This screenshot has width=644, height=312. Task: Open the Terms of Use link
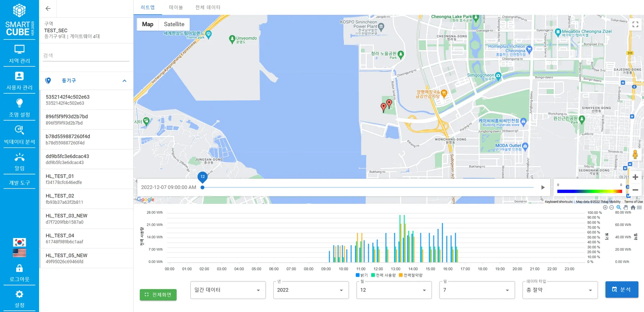coord(633,202)
